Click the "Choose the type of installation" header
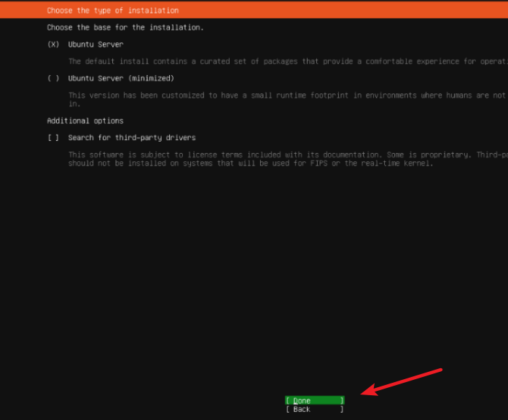The height and width of the screenshot is (420, 508). point(113,10)
